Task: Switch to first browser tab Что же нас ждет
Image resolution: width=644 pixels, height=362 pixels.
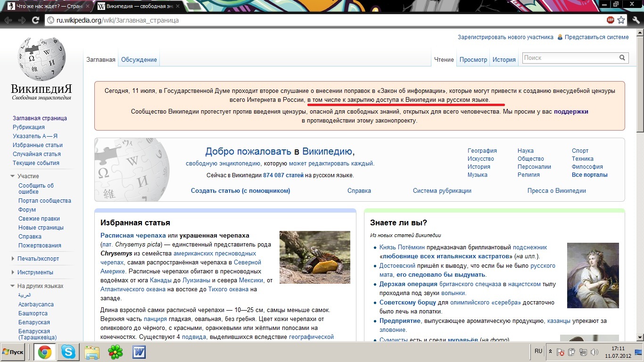Action: tap(46, 7)
